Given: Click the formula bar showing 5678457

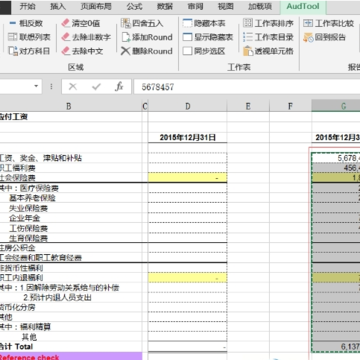Looking at the screenshot, I should click(247, 87).
